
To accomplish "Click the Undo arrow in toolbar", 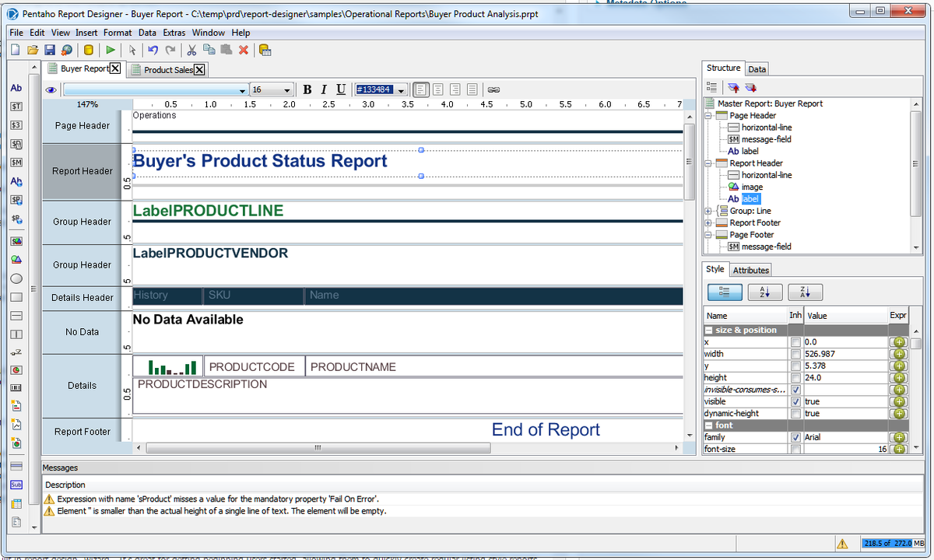I will point(153,51).
